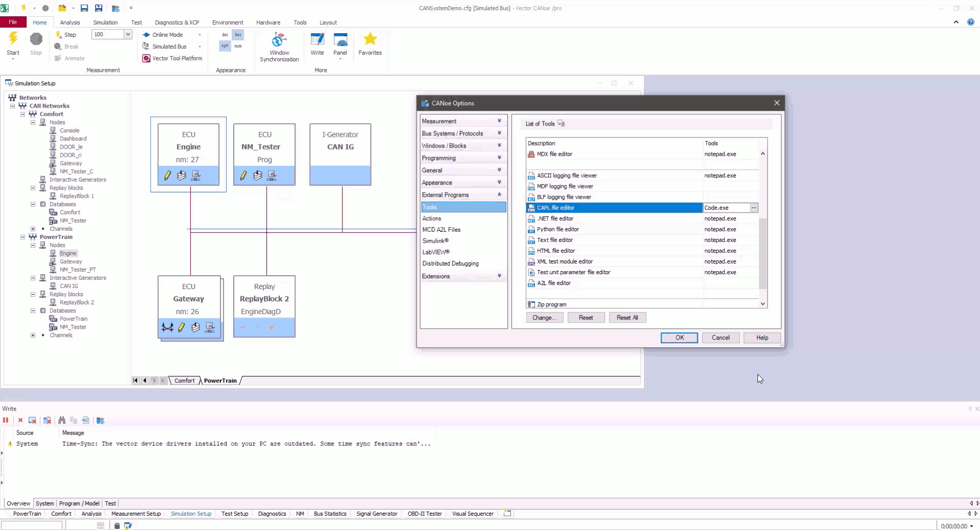Toggle sym symbolic display
Image resolution: width=980 pixels, height=530 pixels.
pos(225,46)
